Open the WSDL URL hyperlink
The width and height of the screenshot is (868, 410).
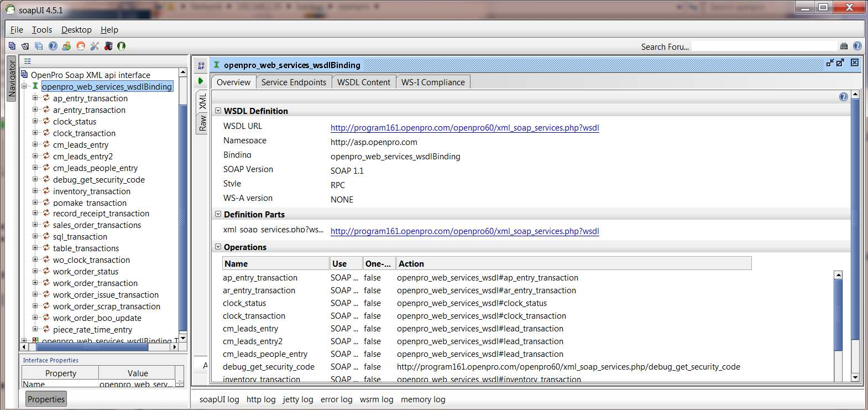pos(464,128)
